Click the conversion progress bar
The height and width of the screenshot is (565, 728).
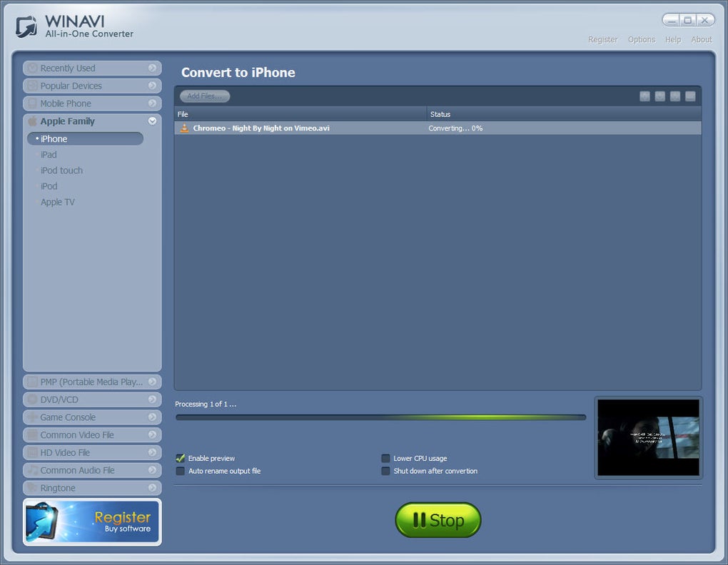pyautogui.click(x=380, y=417)
